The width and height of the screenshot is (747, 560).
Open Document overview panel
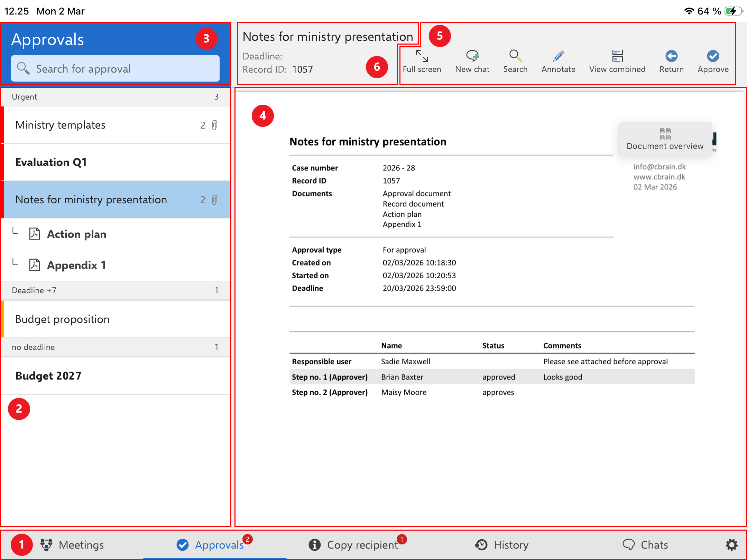click(x=665, y=139)
